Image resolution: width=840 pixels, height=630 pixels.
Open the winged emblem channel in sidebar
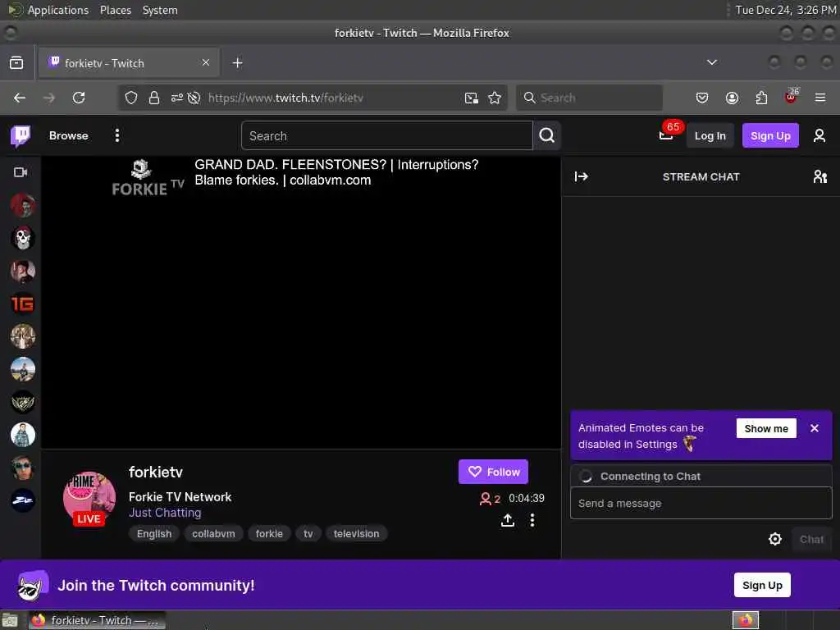[x=22, y=402]
